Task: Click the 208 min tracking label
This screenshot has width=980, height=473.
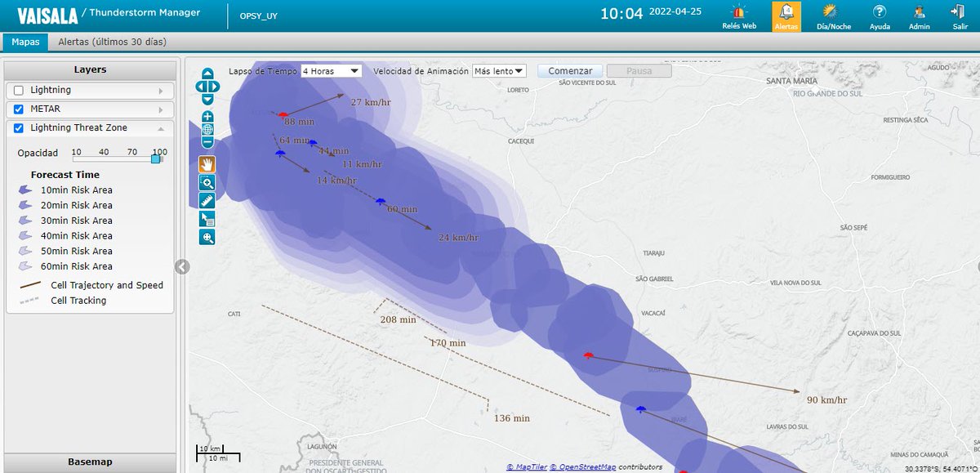Action: 399,319
